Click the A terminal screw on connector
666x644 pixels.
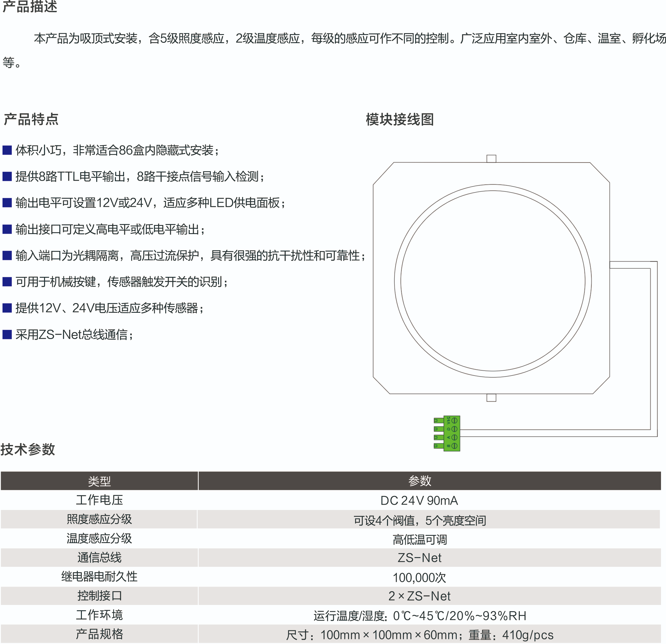(454, 437)
